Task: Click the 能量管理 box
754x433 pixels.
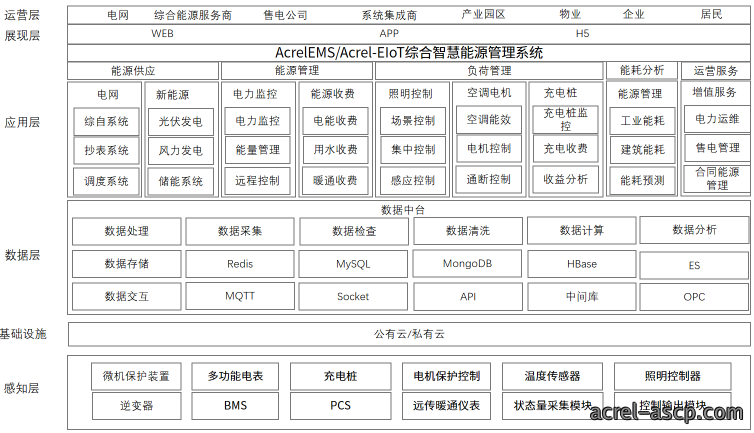Action: tap(258, 150)
